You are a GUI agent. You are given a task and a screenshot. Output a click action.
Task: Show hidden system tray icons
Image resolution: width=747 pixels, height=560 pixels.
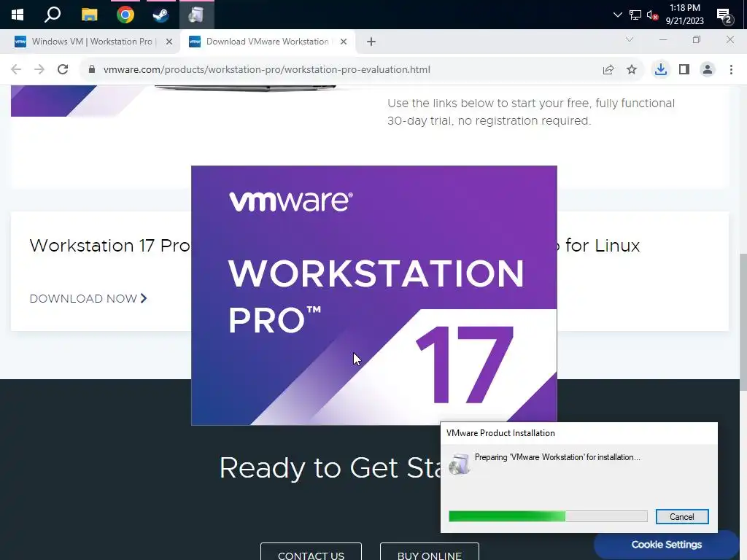pyautogui.click(x=617, y=15)
